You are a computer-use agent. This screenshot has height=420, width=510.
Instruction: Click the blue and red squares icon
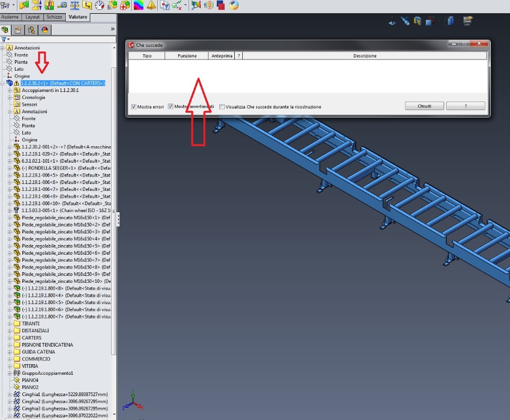[x=221, y=5]
